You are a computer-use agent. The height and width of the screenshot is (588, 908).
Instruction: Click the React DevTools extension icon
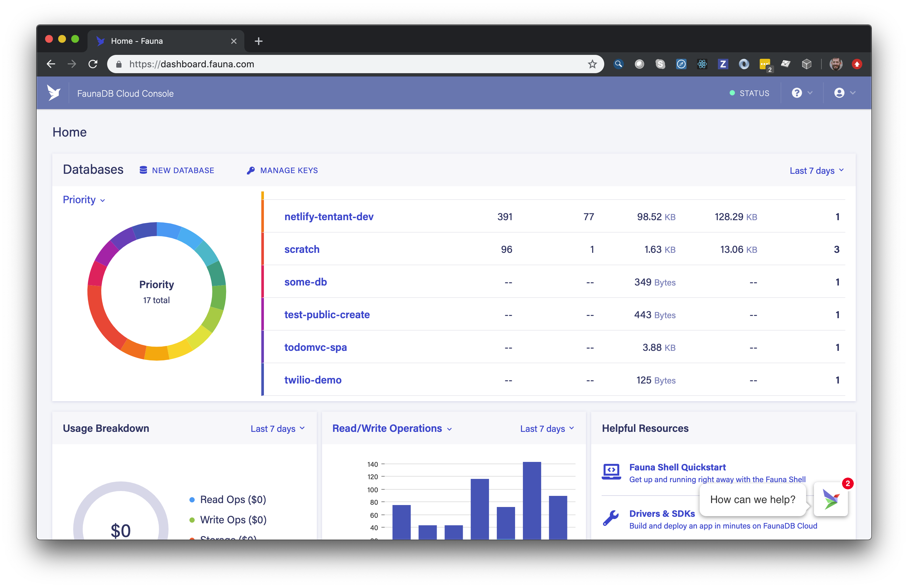pos(702,64)
